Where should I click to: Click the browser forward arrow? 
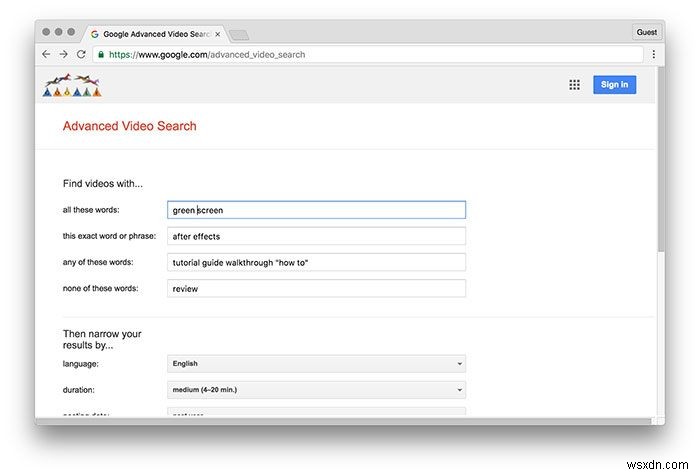(63, 54)
